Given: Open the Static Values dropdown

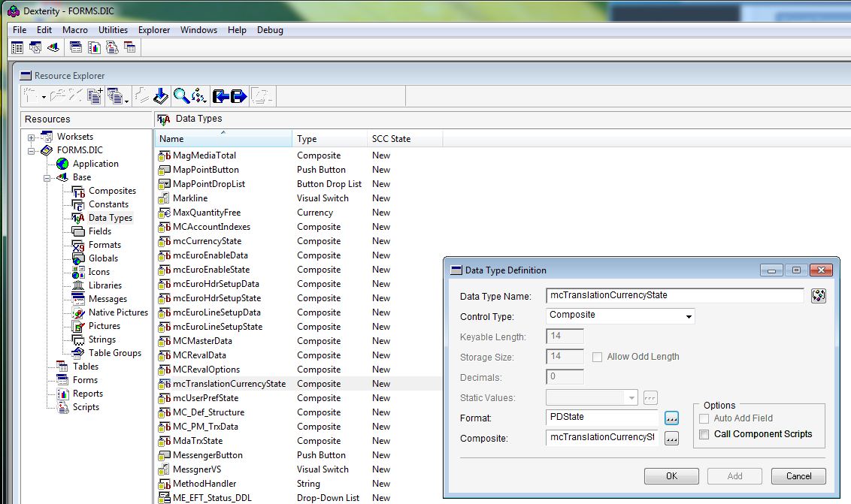Looking at the screenshot, I should coord(630,398).
